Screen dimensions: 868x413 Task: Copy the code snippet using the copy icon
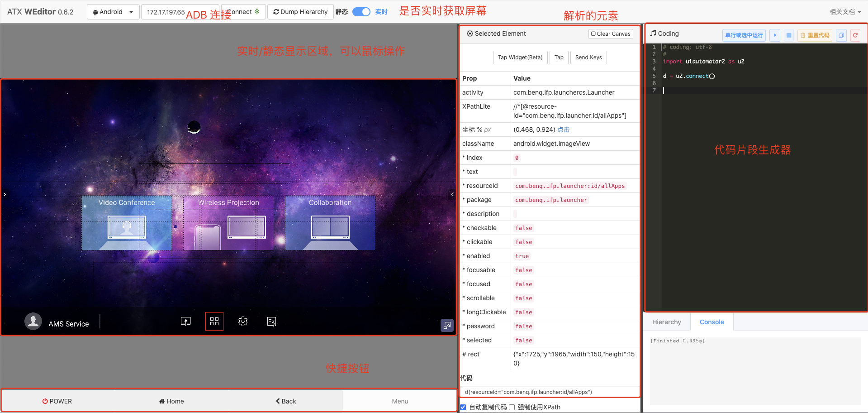841,35
